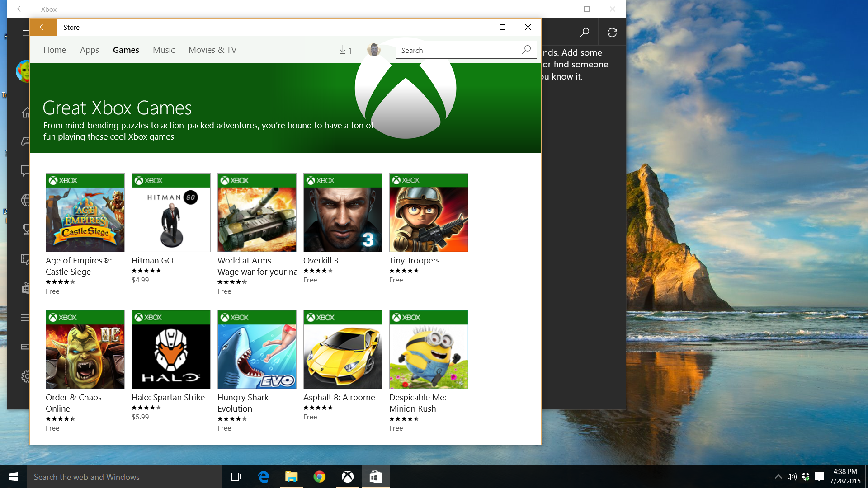This screenshot has height=488, width=868.
Task: Open the Microsoft Edge taskbar icon
Action: point(264,477)
